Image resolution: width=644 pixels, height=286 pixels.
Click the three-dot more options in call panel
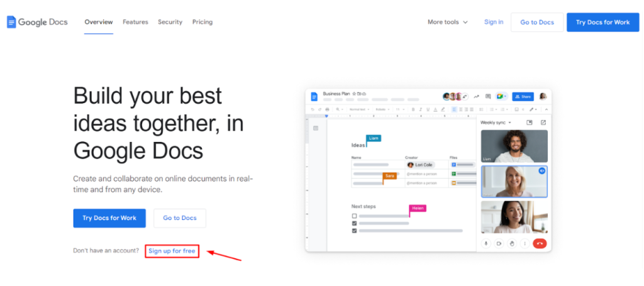[x=525, y=243]
